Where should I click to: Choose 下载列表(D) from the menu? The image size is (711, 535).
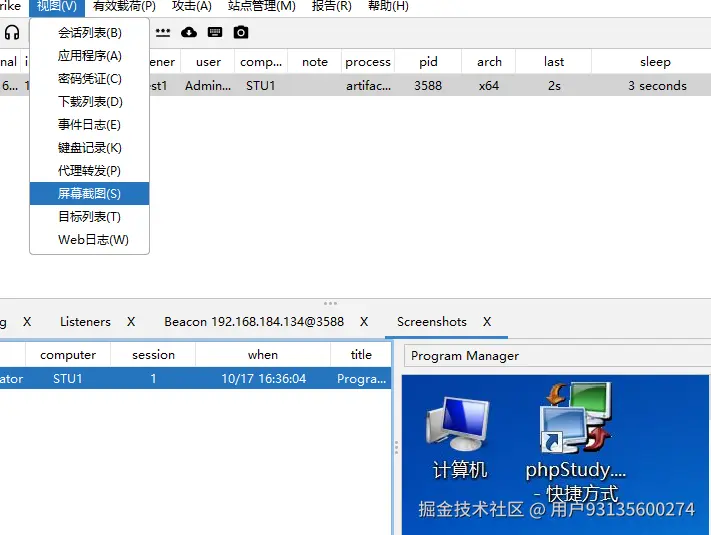pos(89,102)
